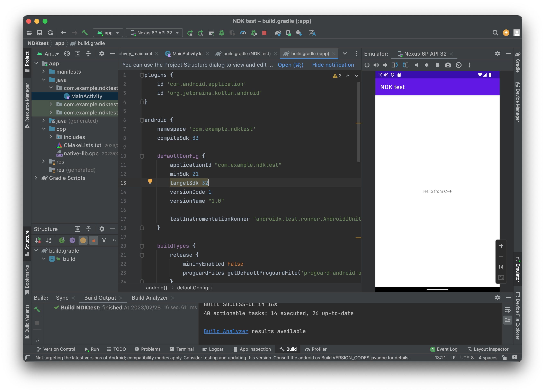
Task: Click the yellow lightbulb quick-fix icon
Action: click(x=150, y=181)
